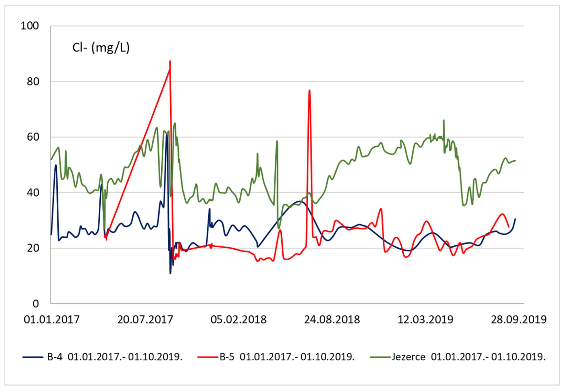Click the red B-5 legend line
Screen dimensions: 564x392
click(x=208, y=357)
